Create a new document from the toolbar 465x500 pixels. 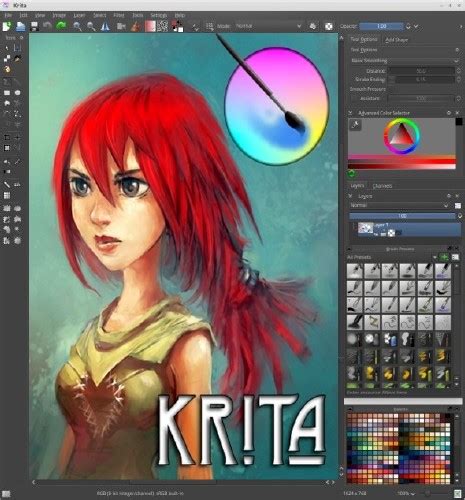pos(7,26)
